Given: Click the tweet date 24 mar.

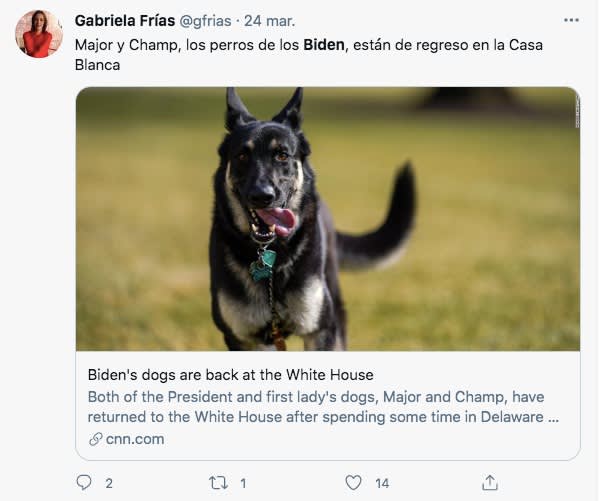Looking at the screenshot, I should point(270,20).
